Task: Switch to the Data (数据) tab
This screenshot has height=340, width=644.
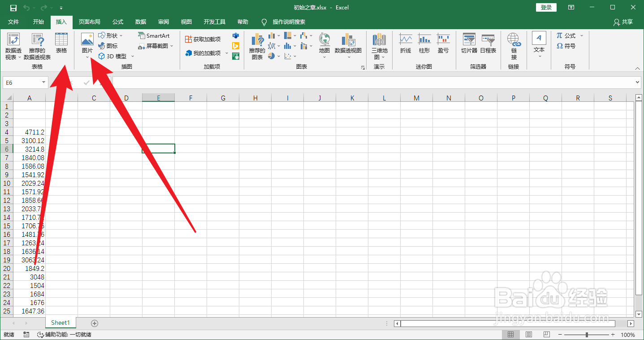Action: [x=141, y=22]
